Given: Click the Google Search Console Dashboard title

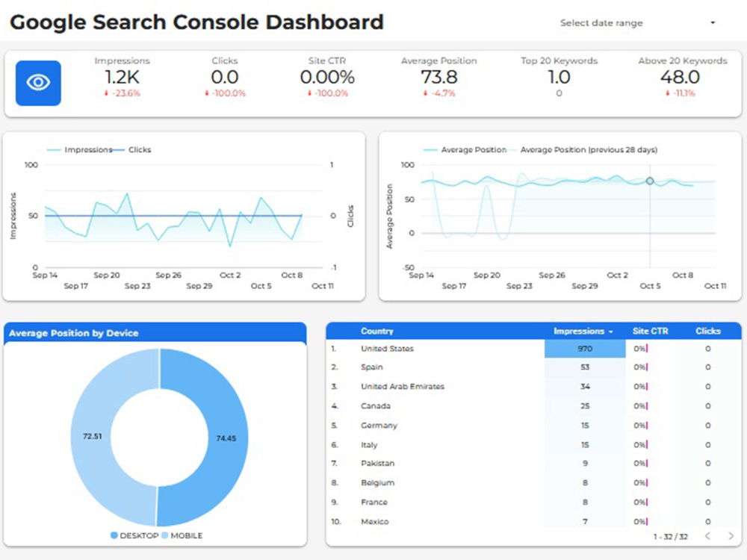Looking at the screenshot, I should click(196, 22).
